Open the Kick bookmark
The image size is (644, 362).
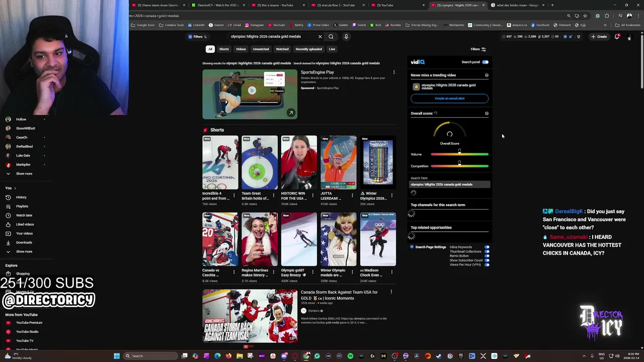click(x=376, y=25)
